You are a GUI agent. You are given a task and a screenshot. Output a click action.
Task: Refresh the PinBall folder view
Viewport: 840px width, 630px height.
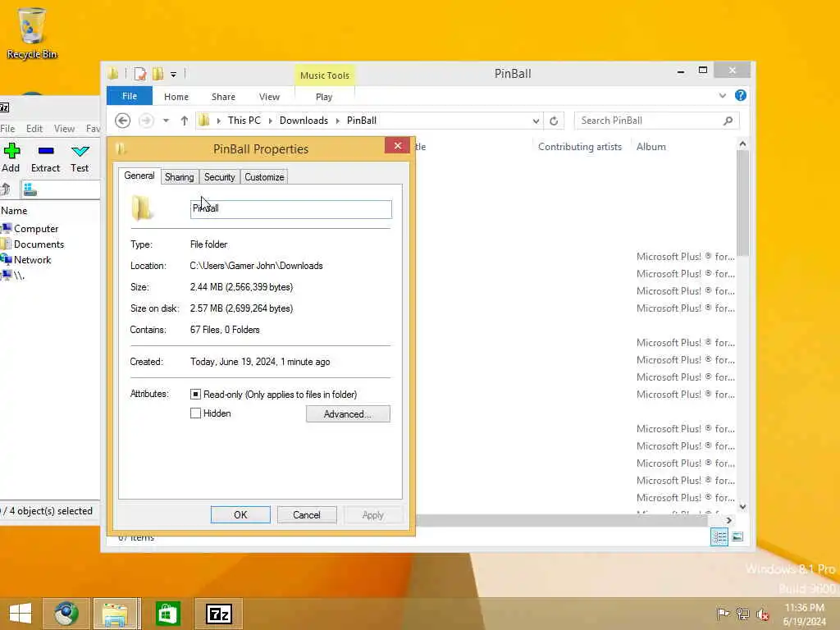pos(554,121)
